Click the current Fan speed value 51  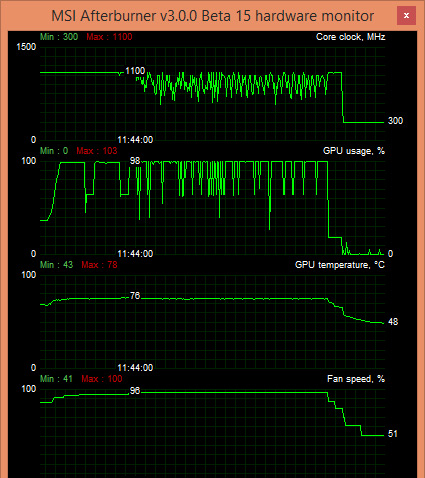click(393, 434)
